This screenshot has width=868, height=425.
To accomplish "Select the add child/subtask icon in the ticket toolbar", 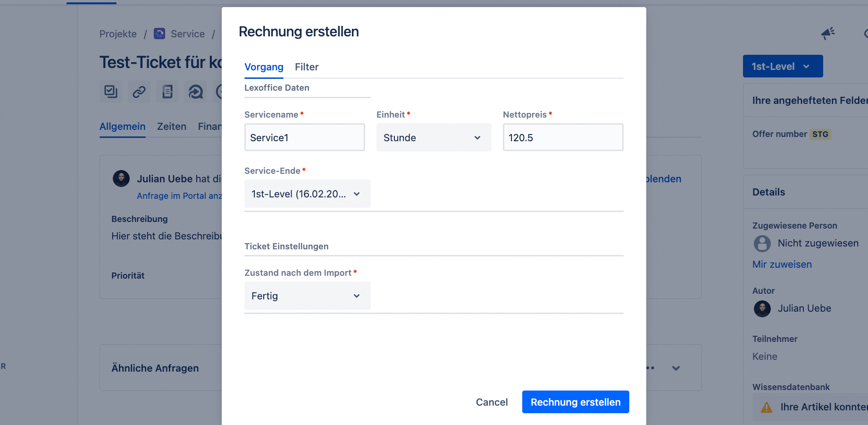I will (x=110, y=92).
